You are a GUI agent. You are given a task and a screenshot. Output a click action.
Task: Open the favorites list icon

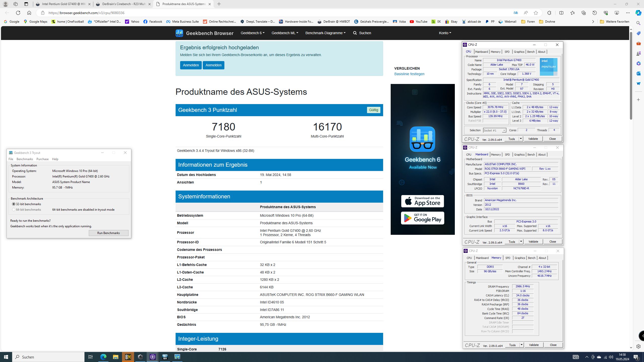click(572, 13)
